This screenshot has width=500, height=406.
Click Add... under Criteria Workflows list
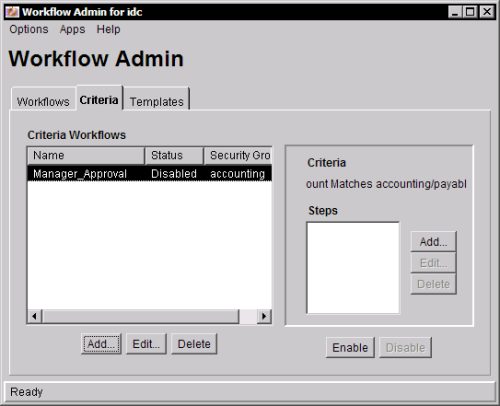[x=101, y=344]
